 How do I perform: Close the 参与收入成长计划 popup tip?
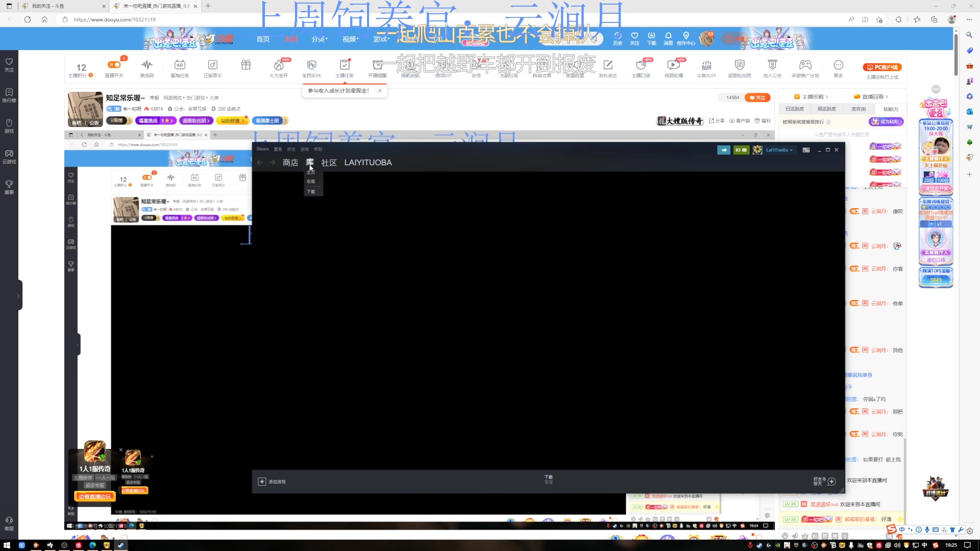[x=380, y=91]
